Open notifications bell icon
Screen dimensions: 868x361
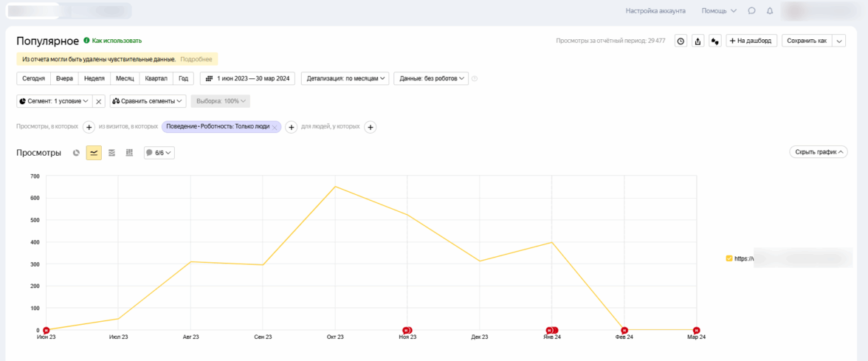coord(770,11)
